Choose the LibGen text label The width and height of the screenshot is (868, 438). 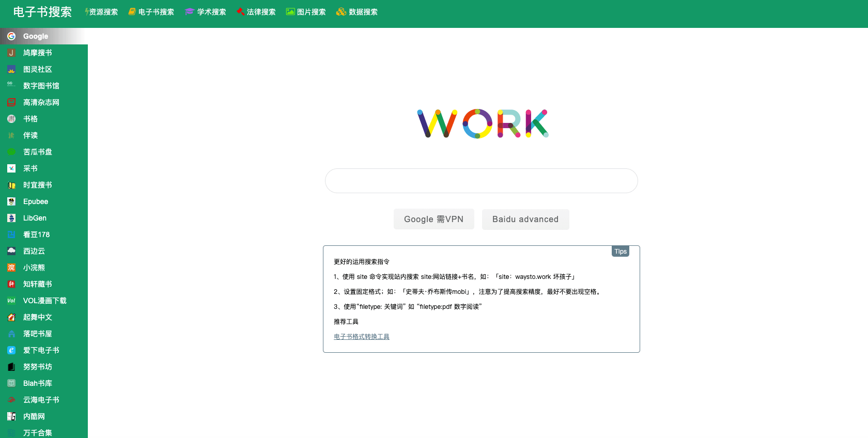[x=35, y=218]
